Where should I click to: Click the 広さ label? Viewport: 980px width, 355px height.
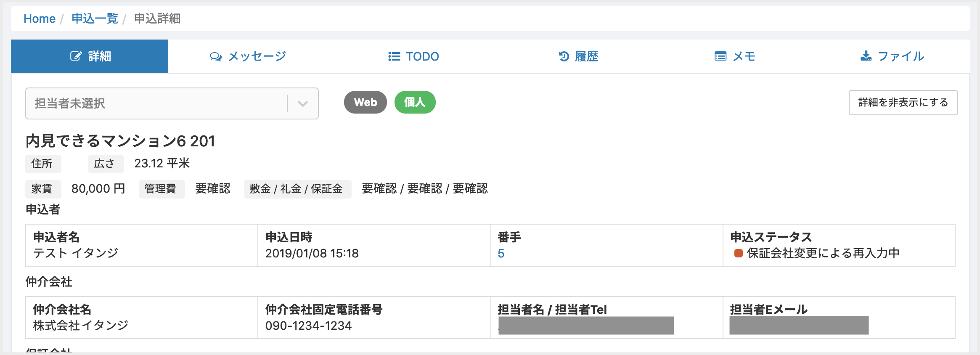pyautogui.click(x=106, y=164)
